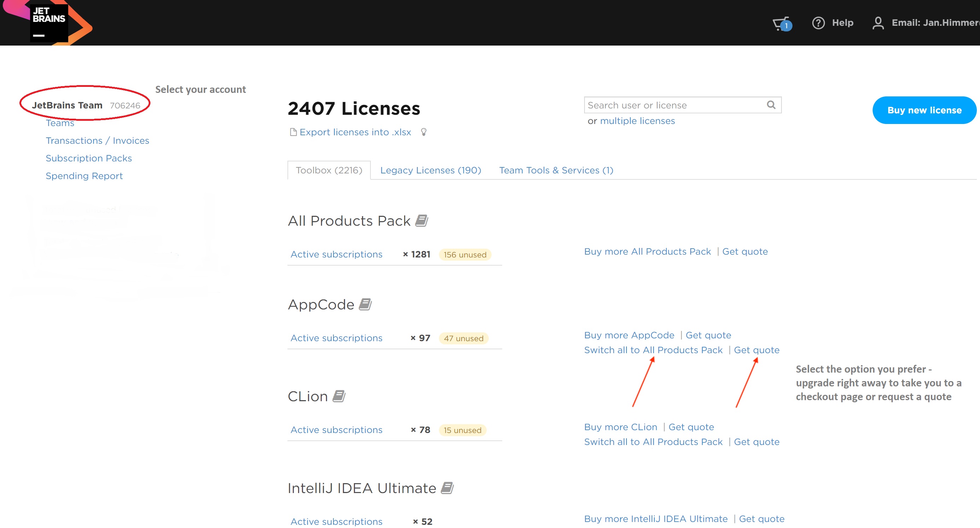Viewport: 980px width, 528px height.
Task: Click the lightbulb hint icon
Action: tap(423, 132)
